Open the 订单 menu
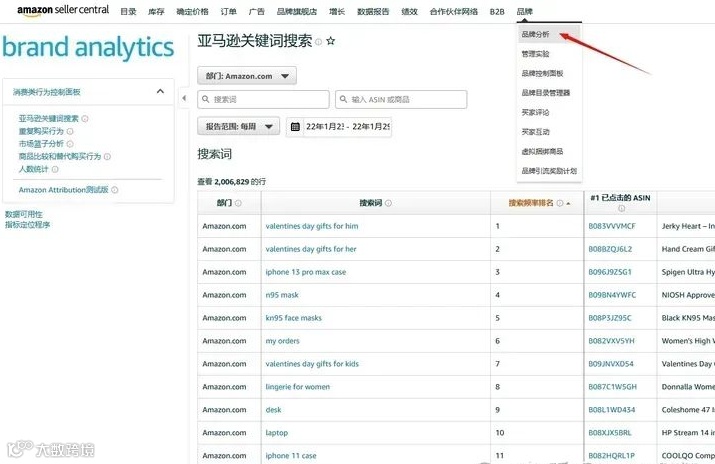This screenshot has width=715, height=464. [x=228, y=12]
